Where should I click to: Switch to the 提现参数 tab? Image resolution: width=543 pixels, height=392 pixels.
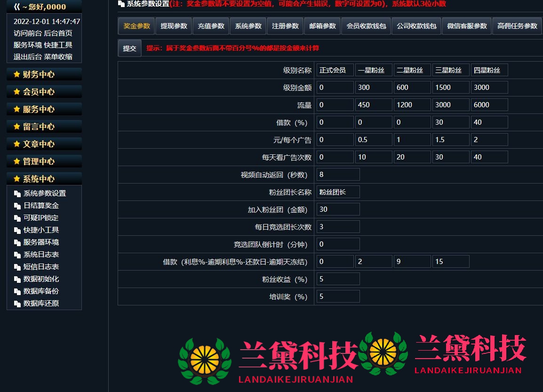[174, 26]
